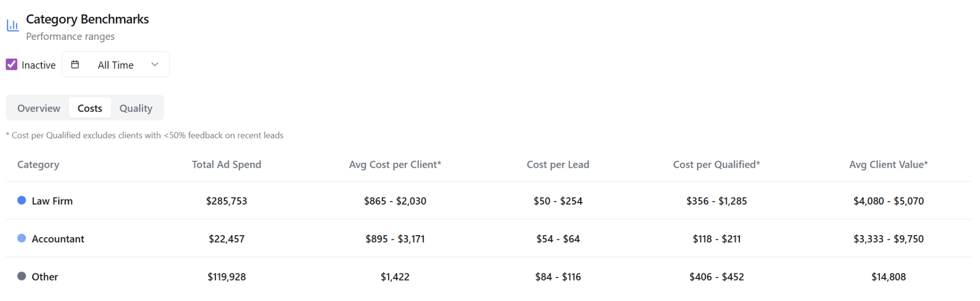
Task: Click the Cost per Lead column header
Action: click(558, 164)
